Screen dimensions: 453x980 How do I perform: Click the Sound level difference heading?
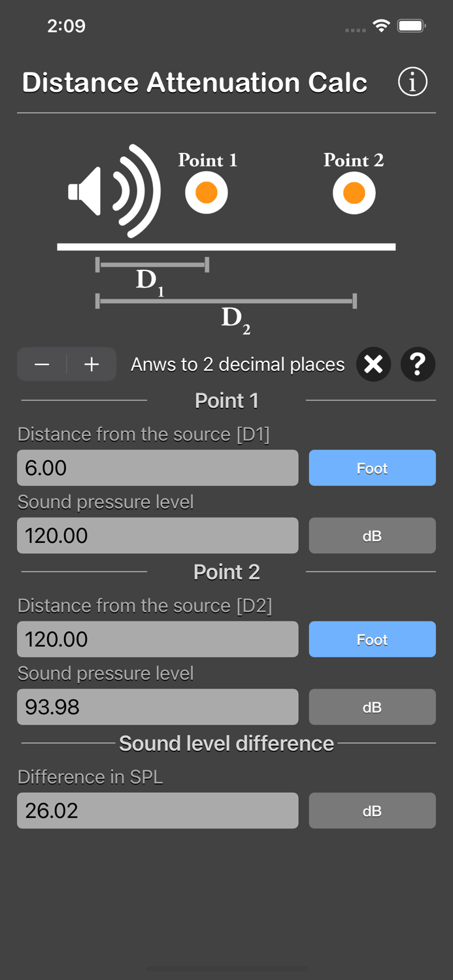[x=226, y=743]
